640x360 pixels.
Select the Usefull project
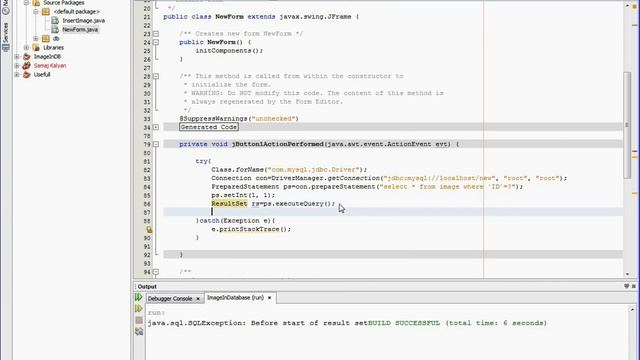[42, 75]
